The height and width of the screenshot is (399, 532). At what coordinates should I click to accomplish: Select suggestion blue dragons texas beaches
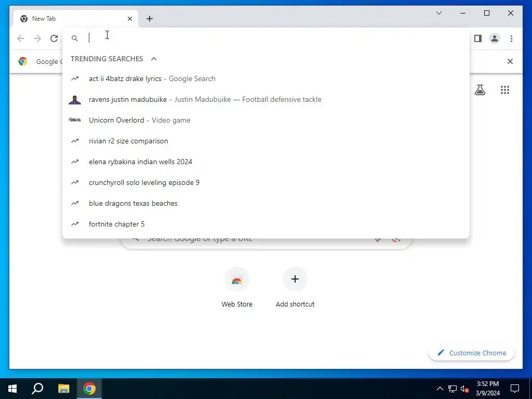point(266,203)
